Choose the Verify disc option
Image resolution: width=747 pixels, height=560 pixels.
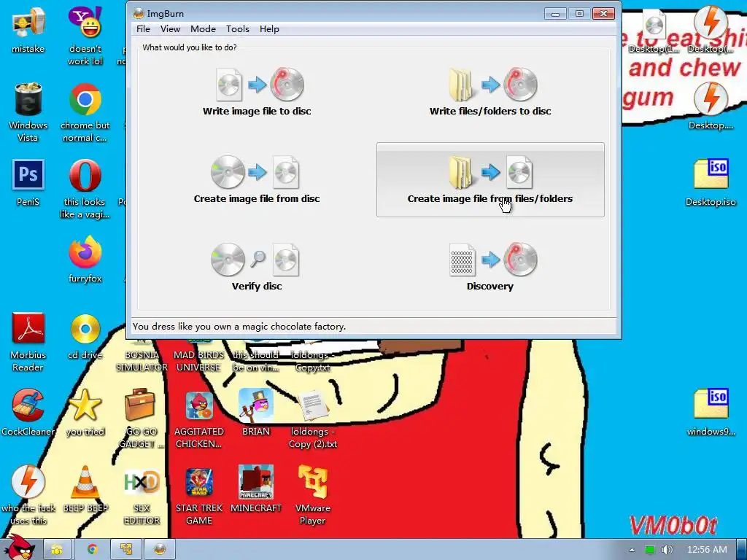257,267
